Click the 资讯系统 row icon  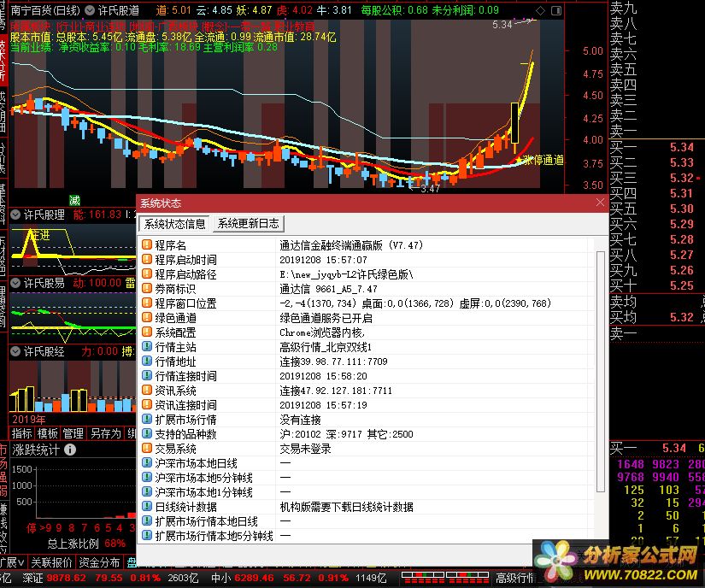[147, 391]
